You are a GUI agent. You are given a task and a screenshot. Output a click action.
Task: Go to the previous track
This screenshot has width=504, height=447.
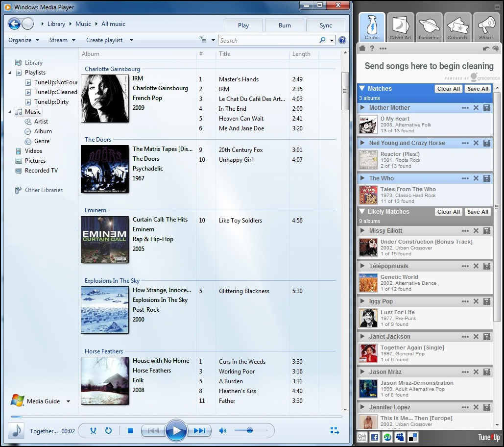point(153,431)
